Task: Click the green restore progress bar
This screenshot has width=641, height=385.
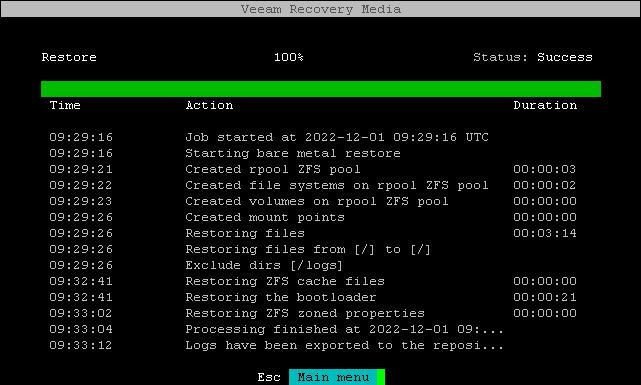Action: tap(321, 89)
